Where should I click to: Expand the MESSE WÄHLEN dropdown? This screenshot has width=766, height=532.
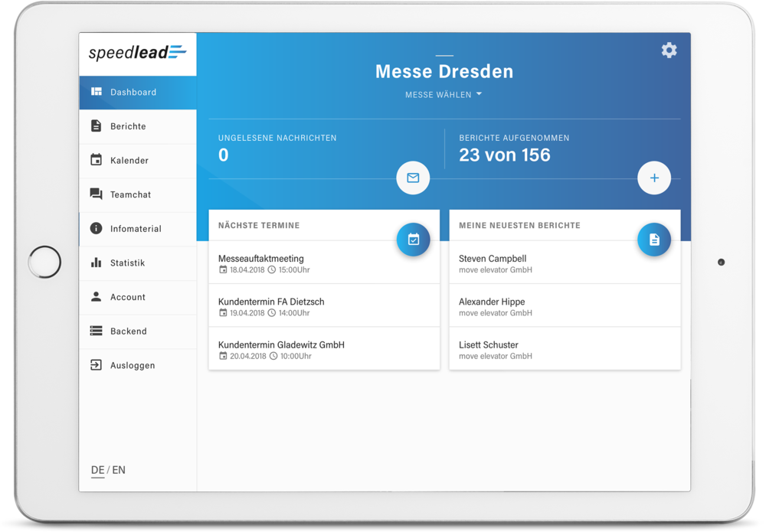coord(444,95)
